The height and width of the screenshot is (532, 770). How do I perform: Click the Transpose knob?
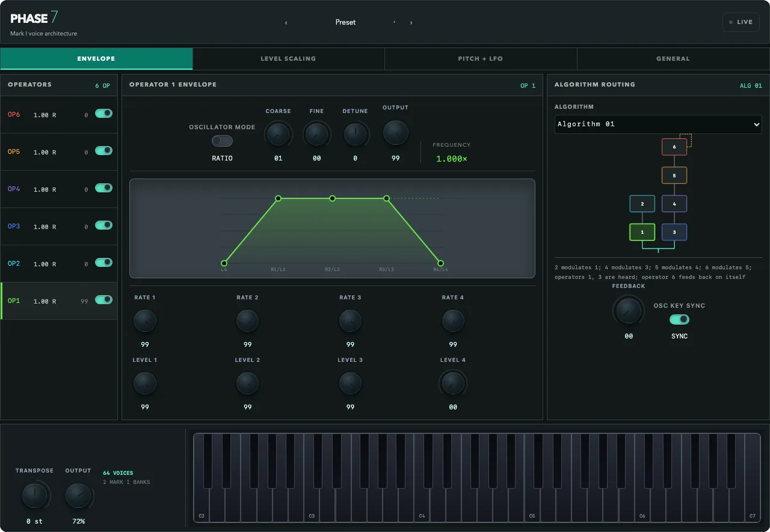(x=35, y=496)
